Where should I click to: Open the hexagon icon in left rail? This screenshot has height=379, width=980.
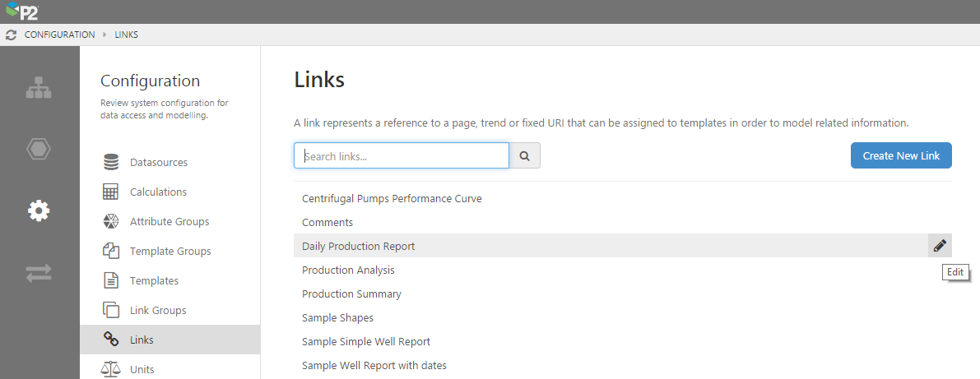(39, 149)
